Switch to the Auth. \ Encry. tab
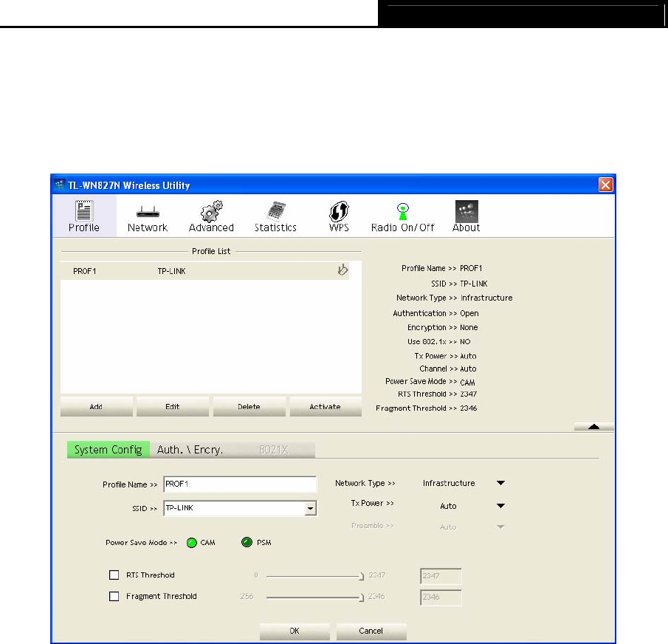 [x=190, y=450]
